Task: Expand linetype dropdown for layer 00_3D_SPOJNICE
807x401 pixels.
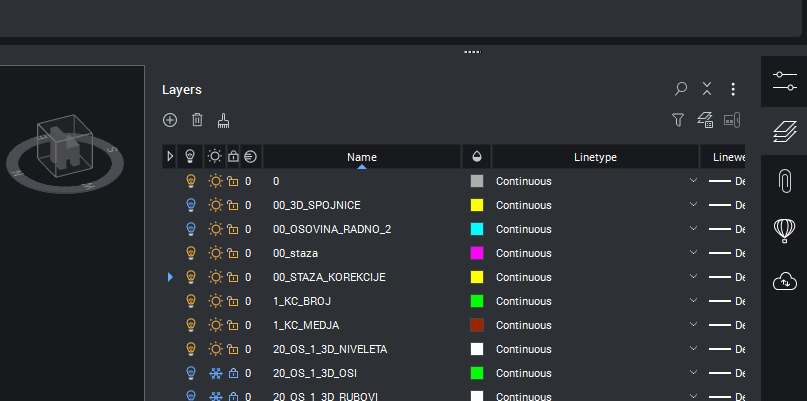Action: pyautogui.click(x=693, y=205)
